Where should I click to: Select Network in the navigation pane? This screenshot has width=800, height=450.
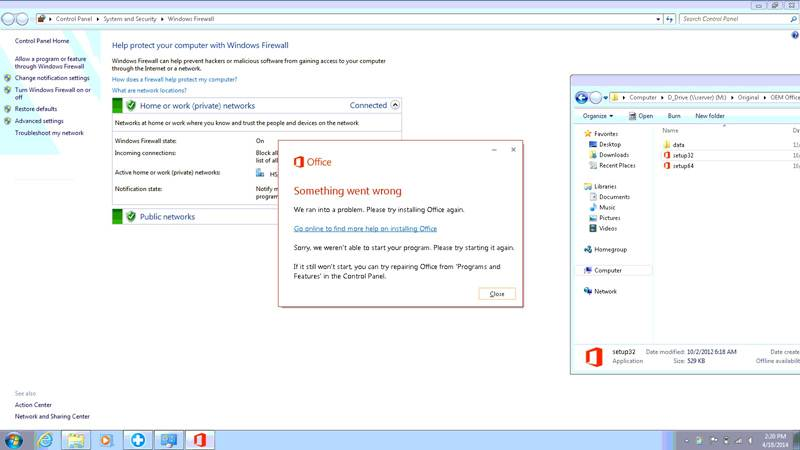click(605, 291)
